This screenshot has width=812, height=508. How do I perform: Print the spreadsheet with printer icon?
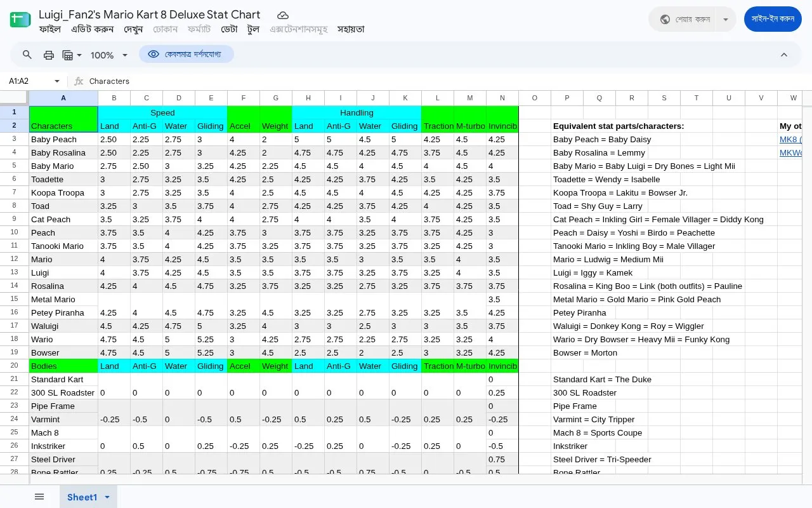click(49, 55)
